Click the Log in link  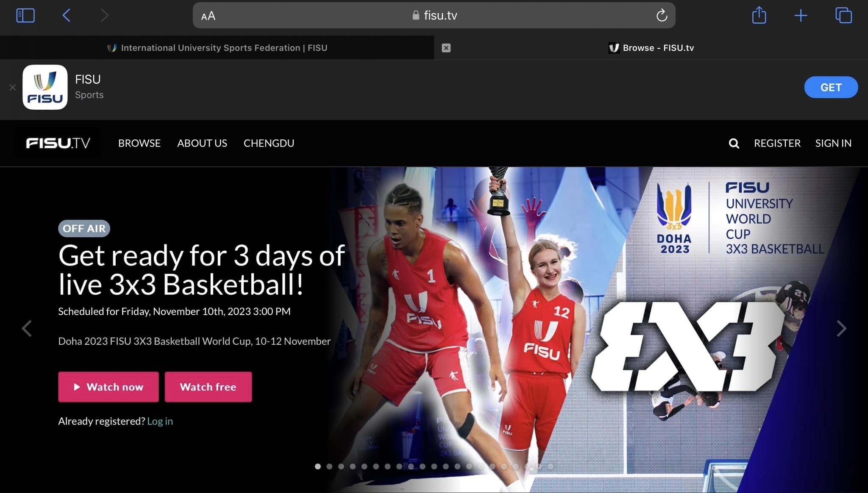click(x=160, y=421)
